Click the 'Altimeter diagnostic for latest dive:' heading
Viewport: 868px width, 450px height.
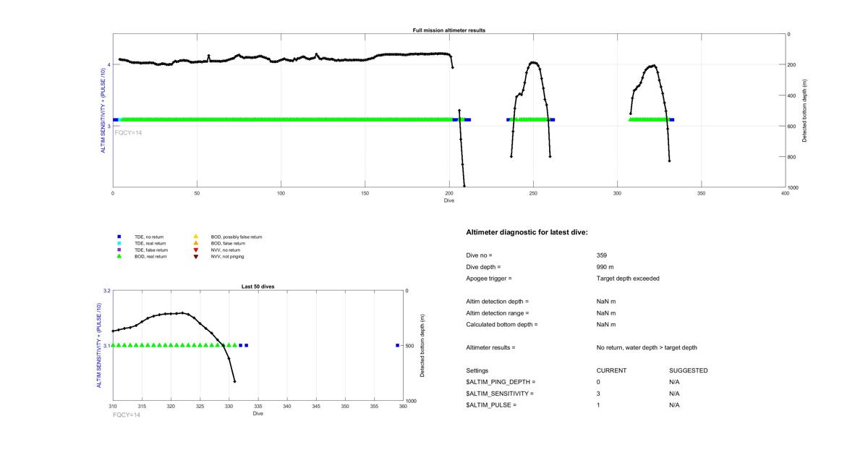click(527, 232)
